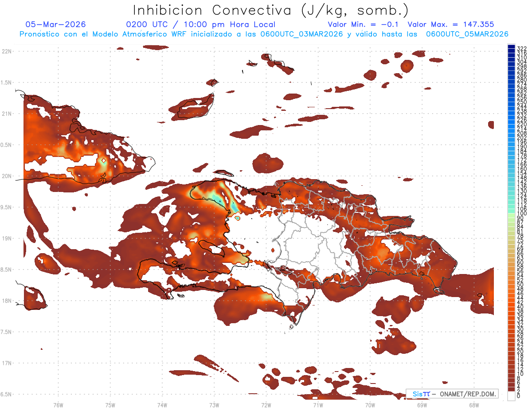Click the initialization time '0600UTC_03MAR2026'

coord(301,34)
